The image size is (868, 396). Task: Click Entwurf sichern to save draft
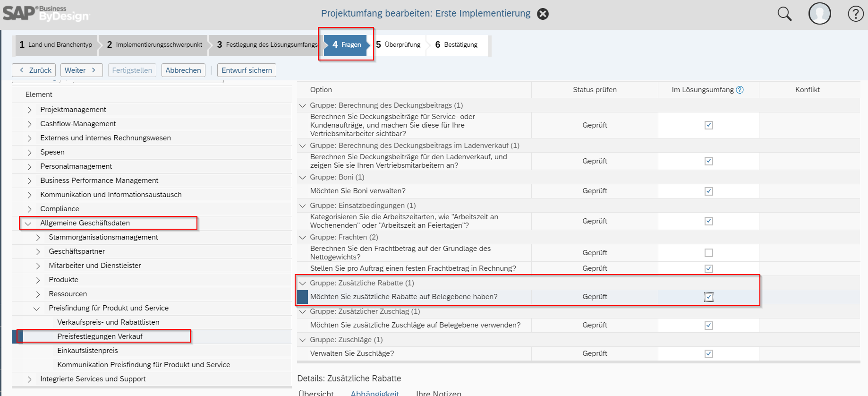point(247,70)
